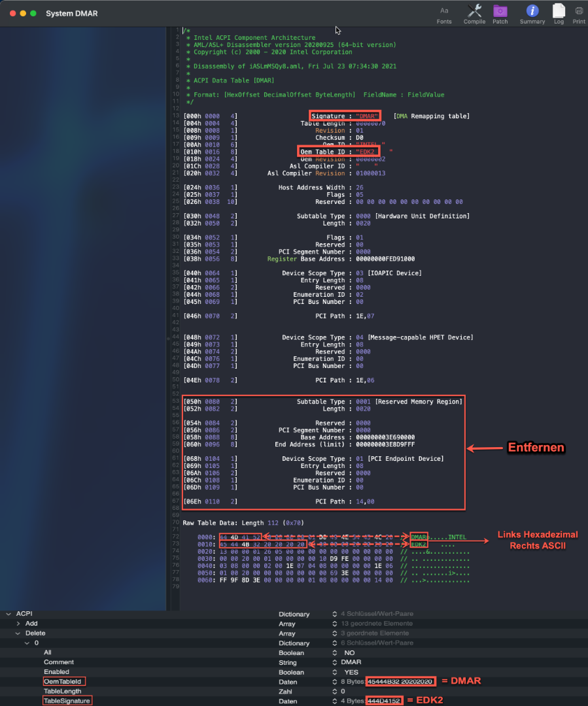Select the OemTableId key
588x706 pixels.
(x=63, y=682)
